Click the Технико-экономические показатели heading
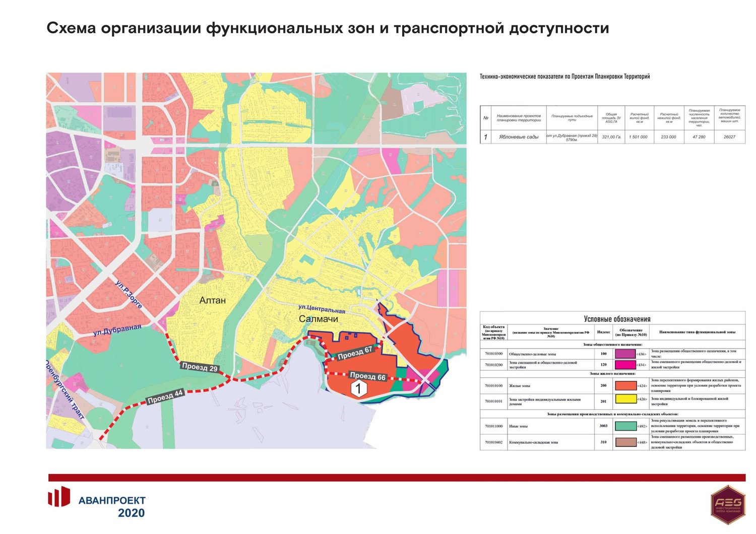756x534 pixels. click(564, 77)
